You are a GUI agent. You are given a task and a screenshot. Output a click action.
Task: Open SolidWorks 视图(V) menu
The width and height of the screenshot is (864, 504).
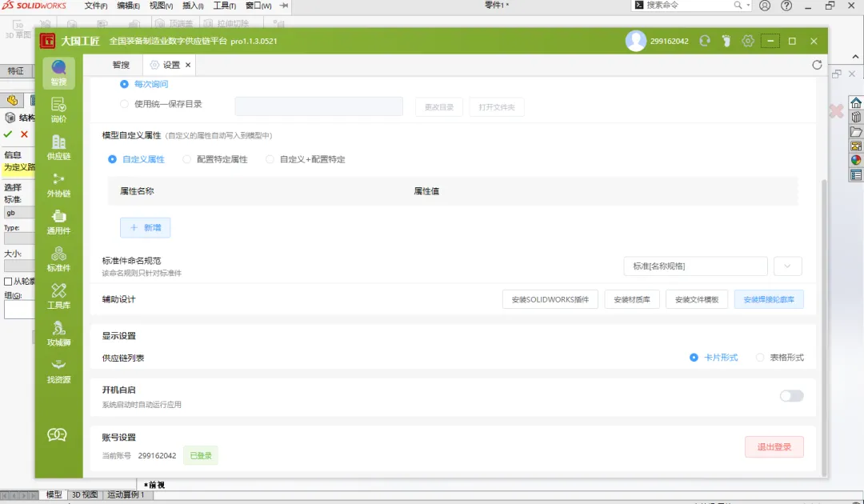point(161,6)
